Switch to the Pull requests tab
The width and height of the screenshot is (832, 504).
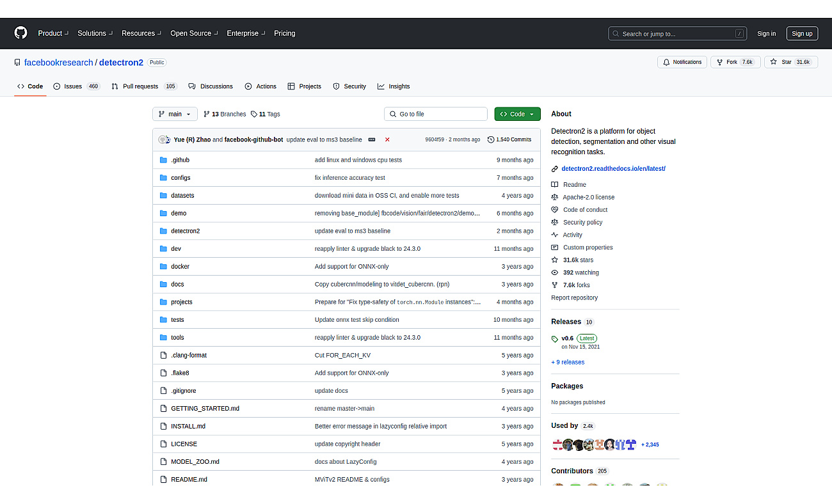point(144,86)
